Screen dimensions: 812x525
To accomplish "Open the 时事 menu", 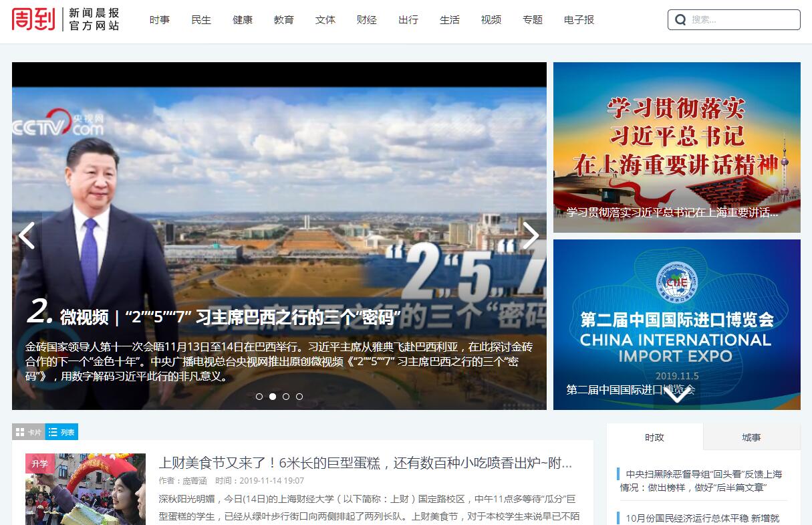I will (160, 20).
